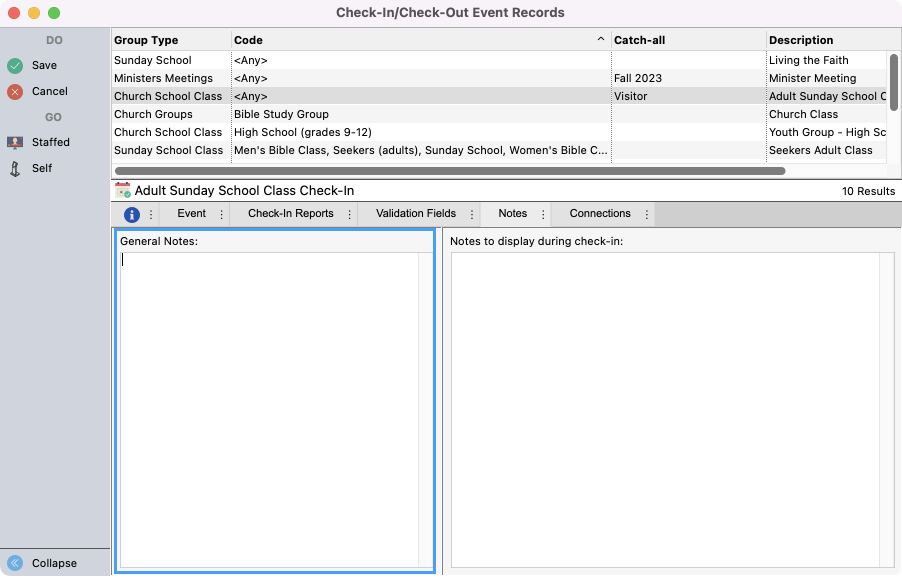
Task: Click the red Cancel icon
Action: tap(14, 91)
